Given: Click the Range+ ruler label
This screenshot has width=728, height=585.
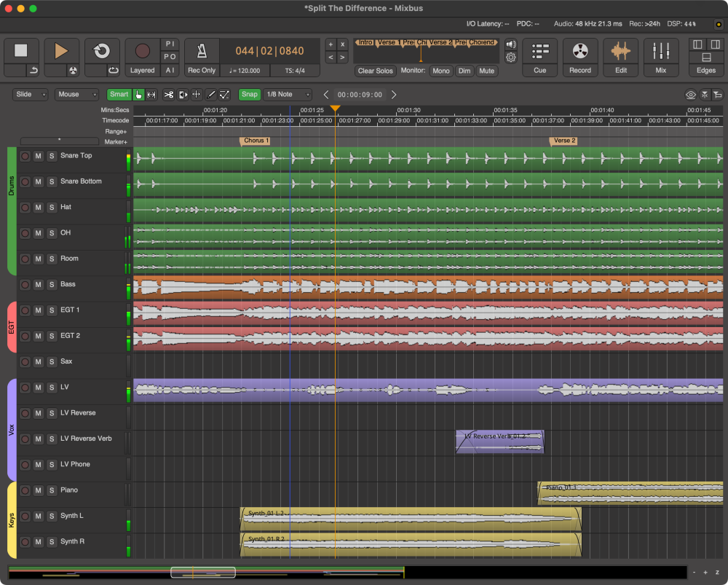Looking at the screenshot, I should pos(116,131).
